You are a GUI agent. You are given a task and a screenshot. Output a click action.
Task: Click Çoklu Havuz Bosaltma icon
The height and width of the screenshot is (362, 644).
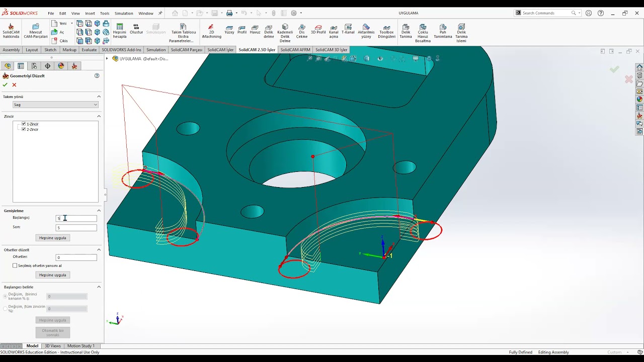pos(423,33)
